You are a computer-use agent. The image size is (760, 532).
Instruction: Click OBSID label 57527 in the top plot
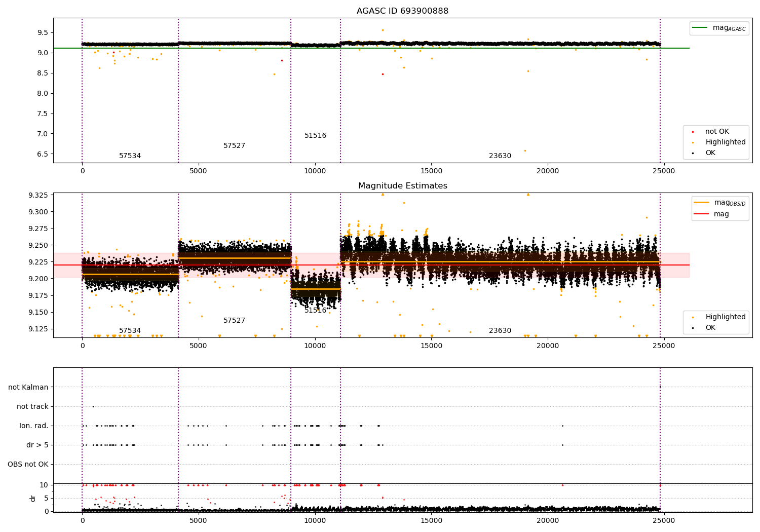[234, 146]
